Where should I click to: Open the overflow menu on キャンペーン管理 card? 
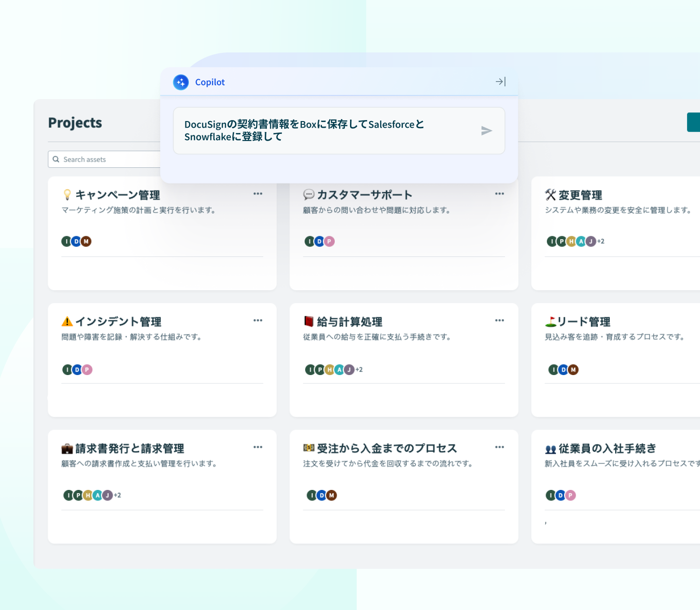[x=258, y=193]
